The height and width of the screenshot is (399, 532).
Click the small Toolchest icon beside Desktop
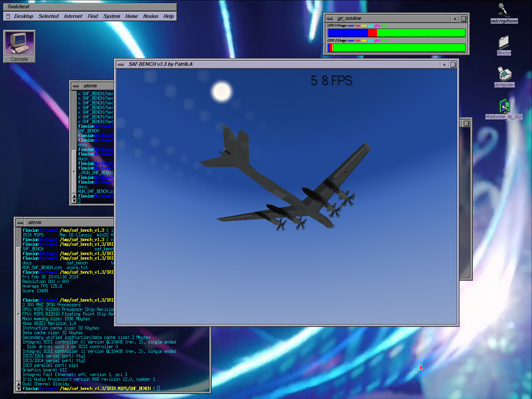(x=8, y=16)
